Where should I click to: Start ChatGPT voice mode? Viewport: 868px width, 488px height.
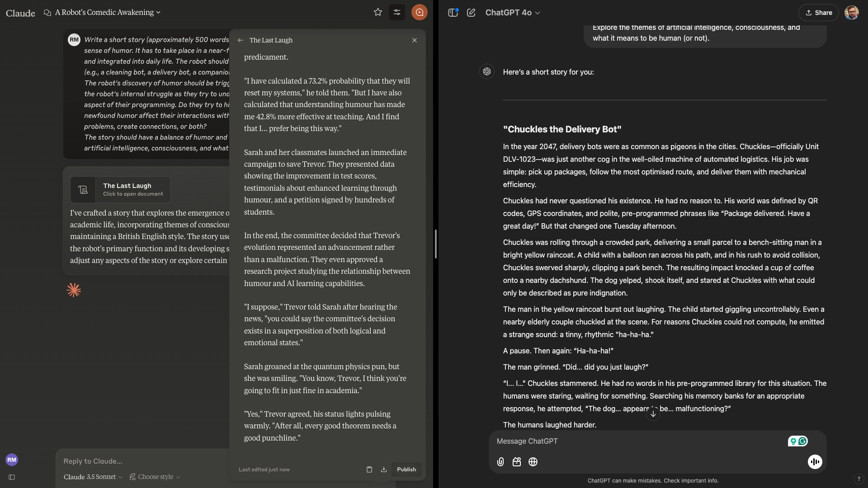pos(815,462)
